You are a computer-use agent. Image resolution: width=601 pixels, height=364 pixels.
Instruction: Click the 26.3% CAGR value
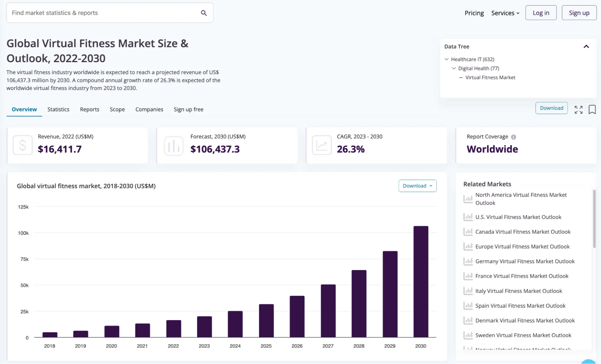point(351,149)
